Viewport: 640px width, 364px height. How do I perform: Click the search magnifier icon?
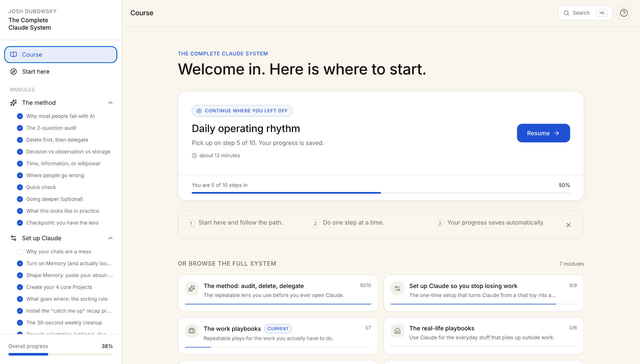tap(566, 13)
